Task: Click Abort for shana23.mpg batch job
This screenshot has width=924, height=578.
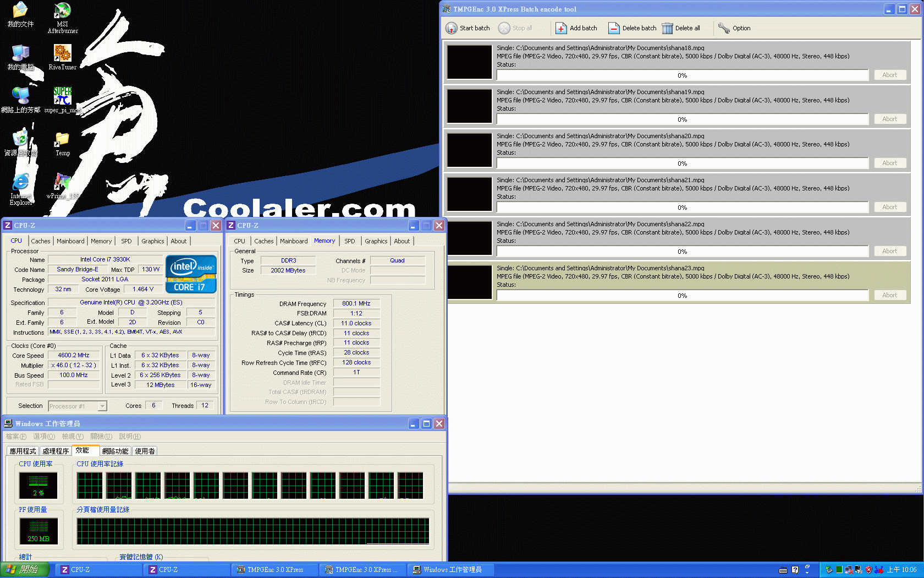Action: point(890,295)
